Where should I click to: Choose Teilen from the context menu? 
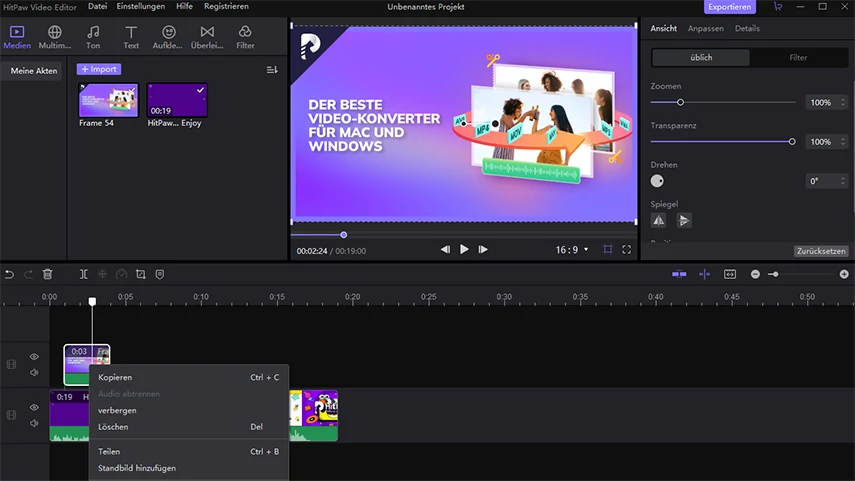point(189,452)
